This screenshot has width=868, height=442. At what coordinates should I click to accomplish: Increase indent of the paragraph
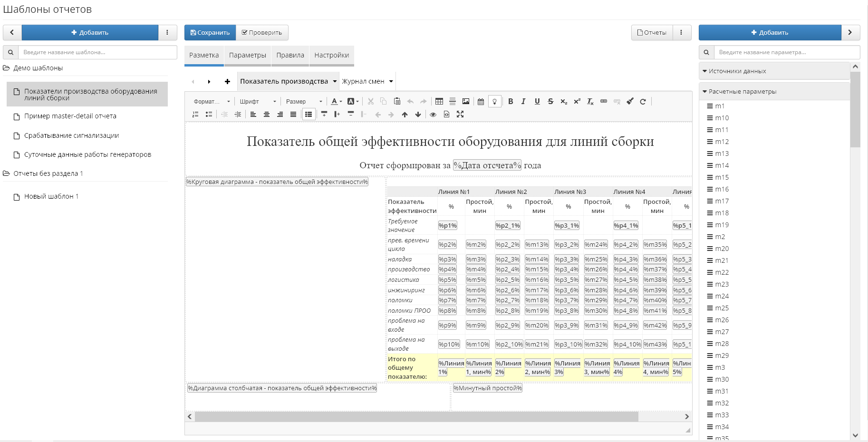pyautogui.click(x=238, y=114)
